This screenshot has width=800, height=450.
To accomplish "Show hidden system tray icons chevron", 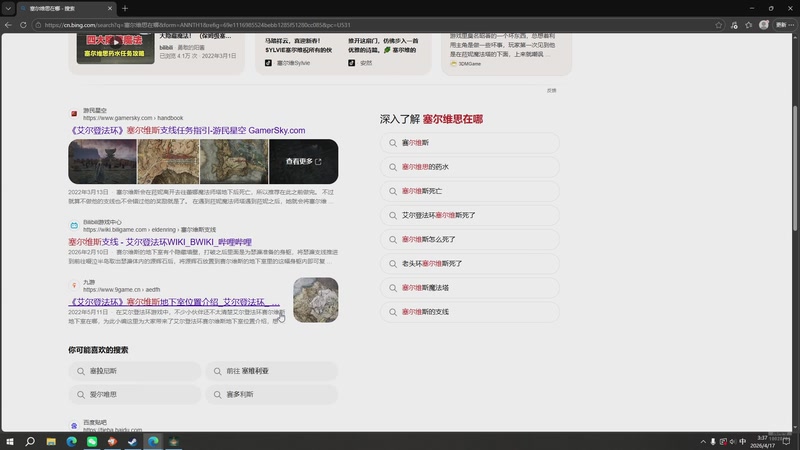I will [x=703, y=441].
